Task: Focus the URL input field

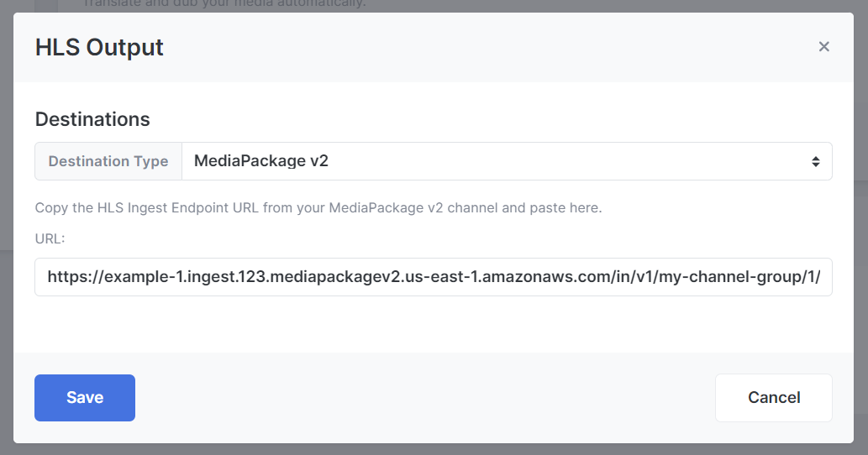Action: coord(434,277)
